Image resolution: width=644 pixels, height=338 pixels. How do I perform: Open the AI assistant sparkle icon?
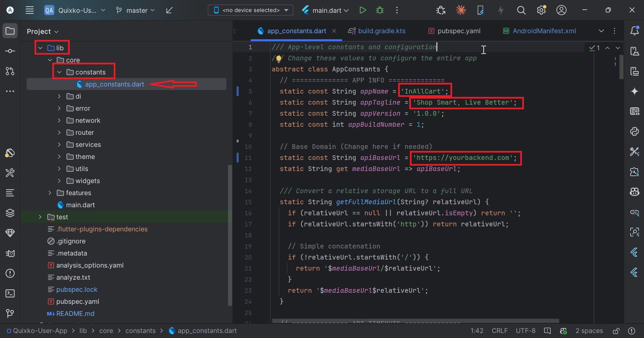[x=634, y=91]
